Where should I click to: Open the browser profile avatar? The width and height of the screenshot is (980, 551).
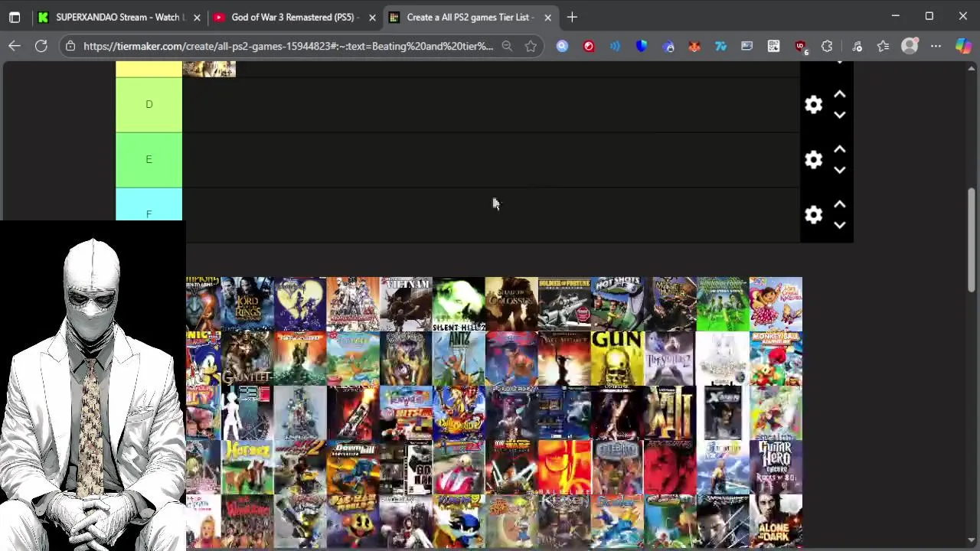pyautogui.click(x=910, y=46)
